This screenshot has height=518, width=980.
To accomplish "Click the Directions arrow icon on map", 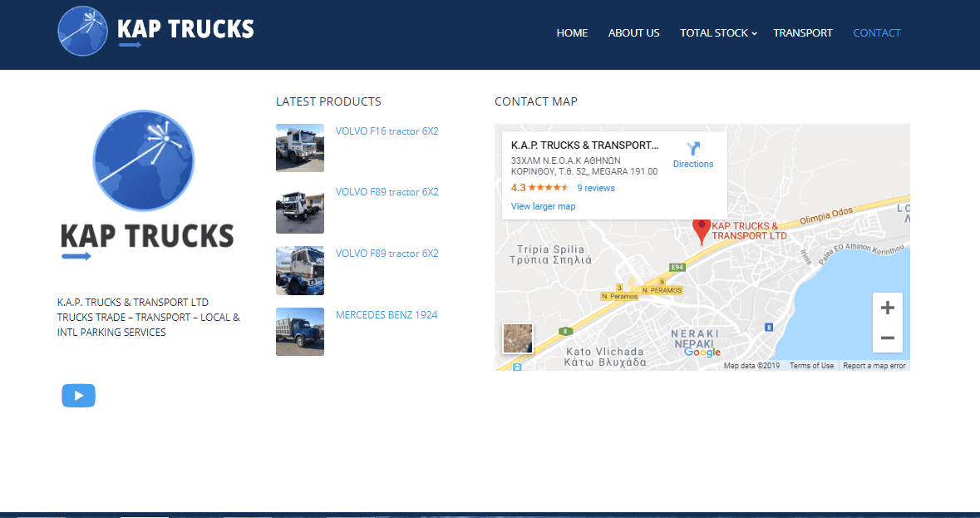I will pos(692,149).
